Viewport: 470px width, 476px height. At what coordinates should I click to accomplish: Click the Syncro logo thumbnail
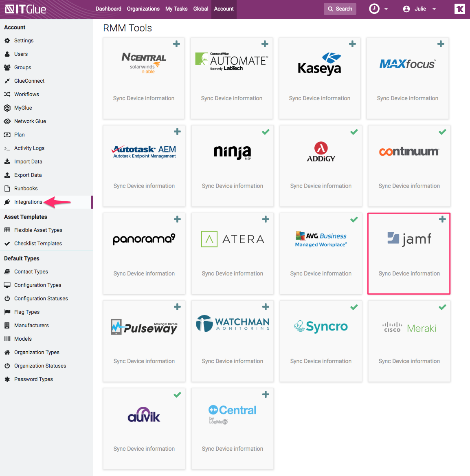321,327
